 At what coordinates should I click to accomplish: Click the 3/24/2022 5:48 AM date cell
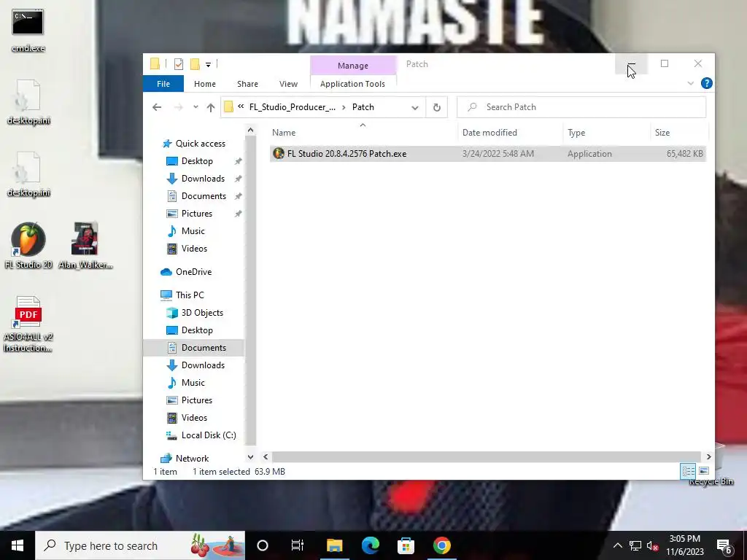(x=498, y=154)
